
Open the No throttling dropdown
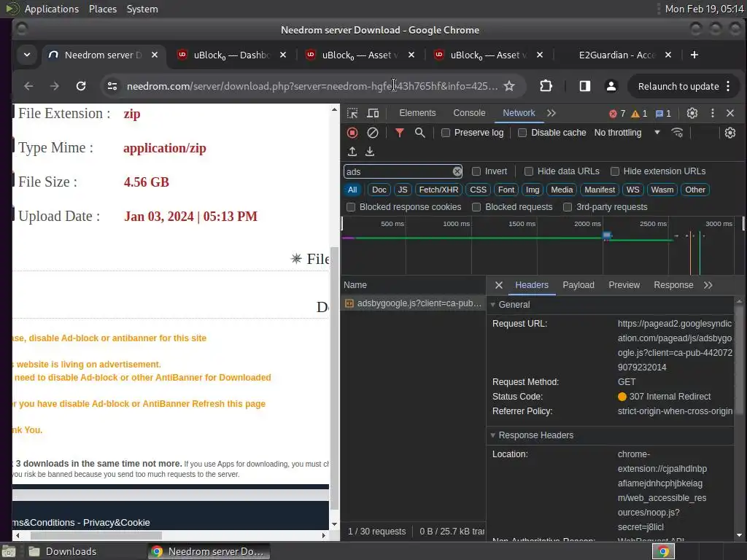627,133
